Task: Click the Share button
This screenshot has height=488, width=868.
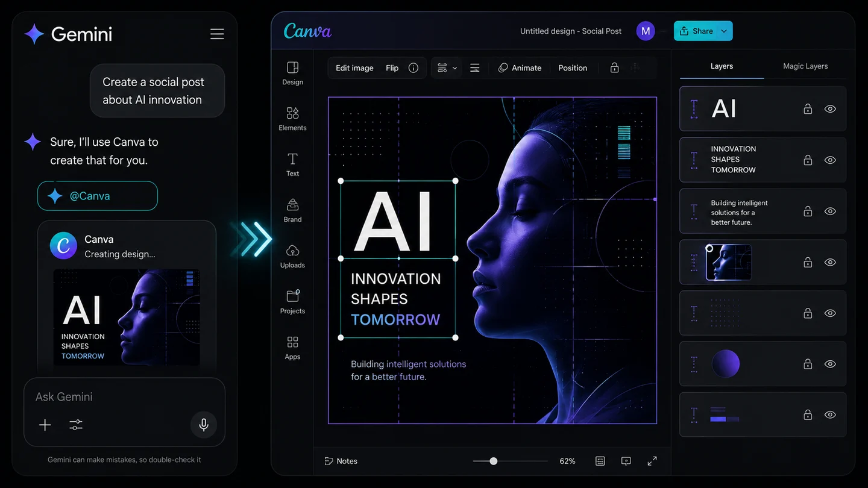Action: tap(696, 31)
